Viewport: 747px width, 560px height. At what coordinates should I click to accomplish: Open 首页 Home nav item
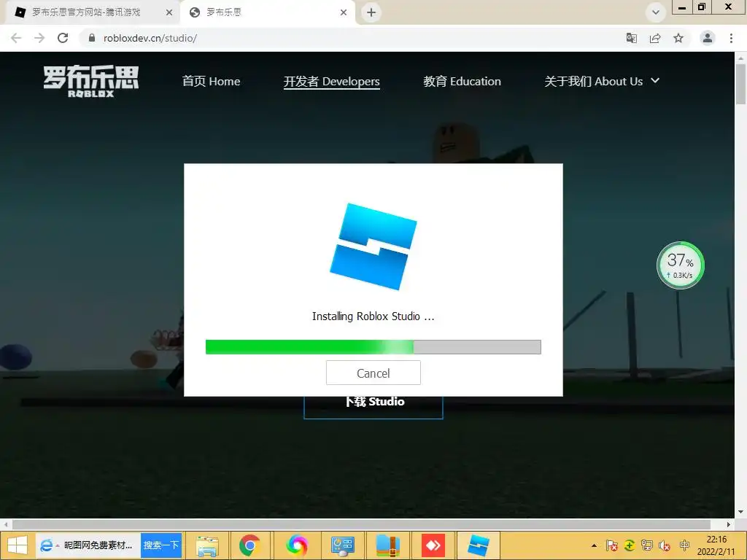coord(211,82)
